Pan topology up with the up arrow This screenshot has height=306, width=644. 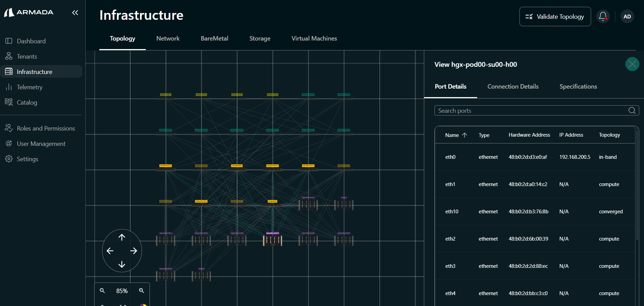[x=122, y=237]
